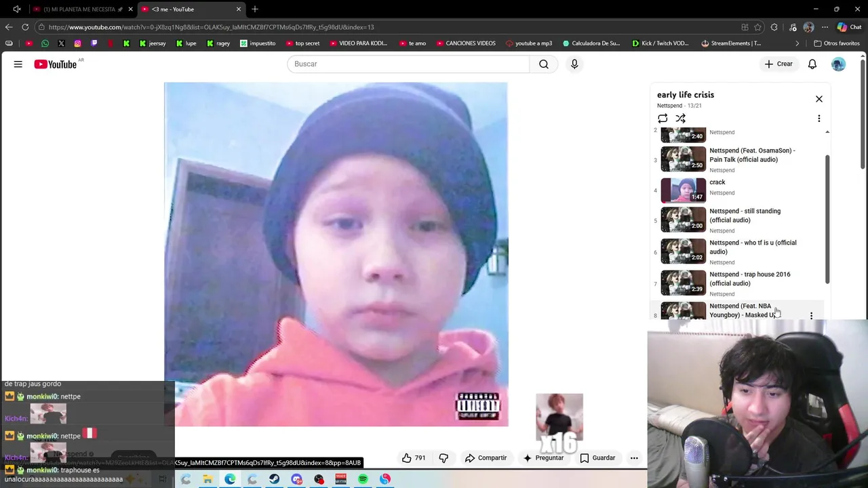
Task: Select thumbnail of crack video 1:47
Action: click(x=684, y=190)
